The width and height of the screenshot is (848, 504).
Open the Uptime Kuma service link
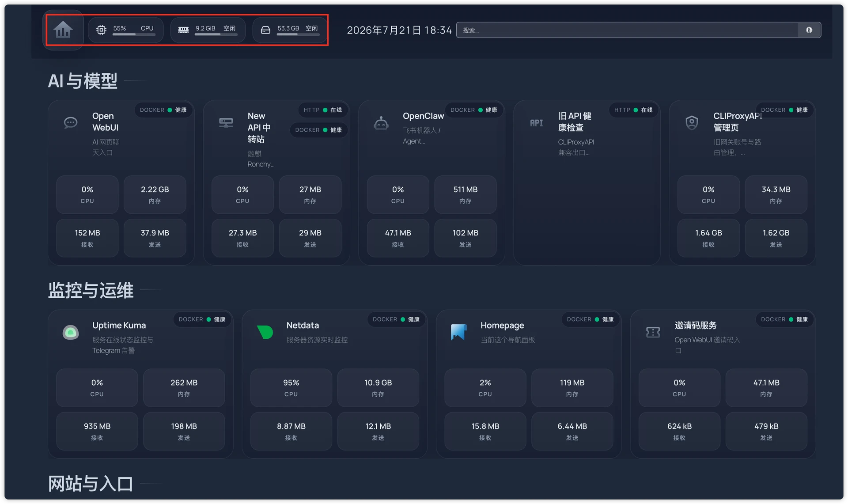tap(119, 325)
